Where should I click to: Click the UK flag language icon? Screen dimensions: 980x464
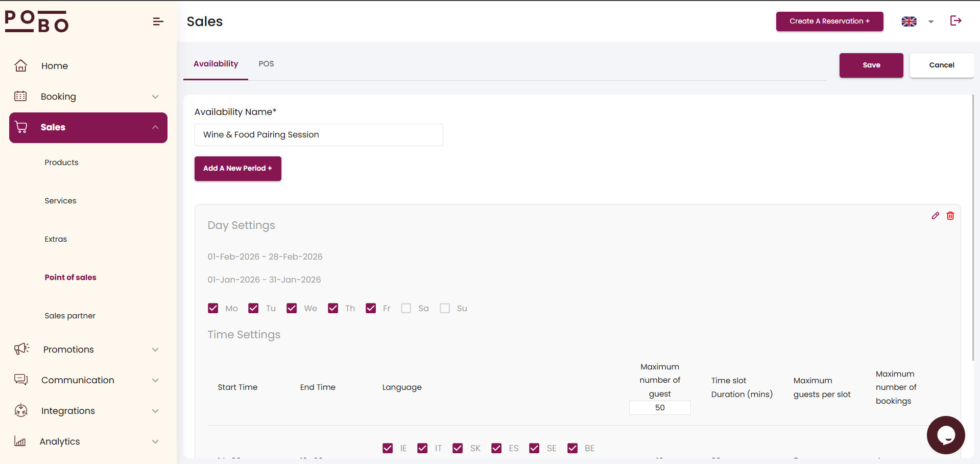click(909, 21)
